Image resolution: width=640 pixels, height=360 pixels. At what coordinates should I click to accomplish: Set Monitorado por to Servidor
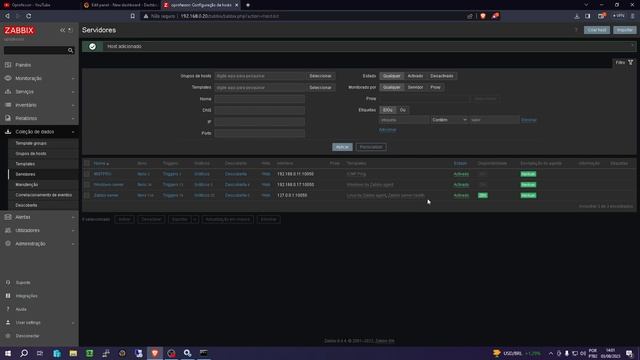pyautogui.click(x=415, y=87)
